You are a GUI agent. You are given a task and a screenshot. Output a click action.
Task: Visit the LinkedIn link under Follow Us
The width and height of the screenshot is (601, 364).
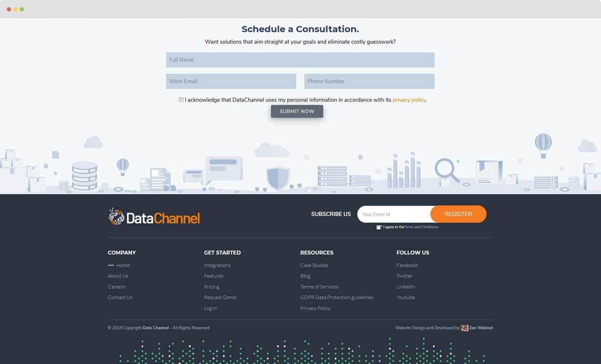point(406,287)
